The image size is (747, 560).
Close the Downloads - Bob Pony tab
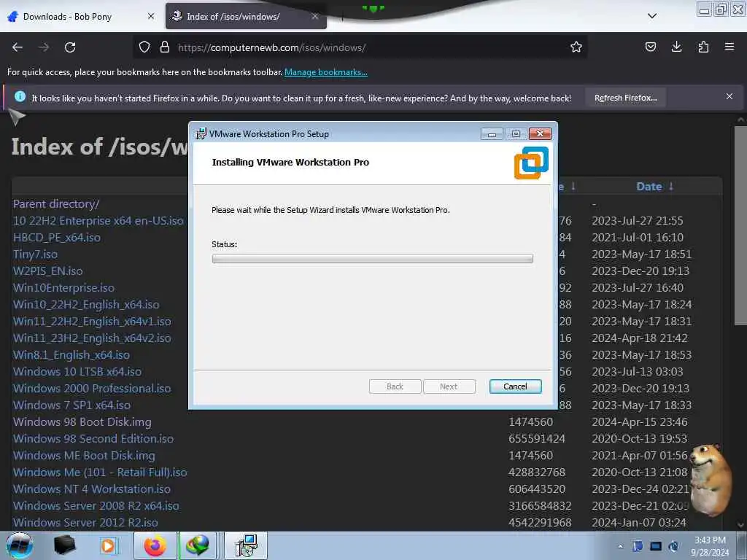pyautogui.click(x=151, y=17)
